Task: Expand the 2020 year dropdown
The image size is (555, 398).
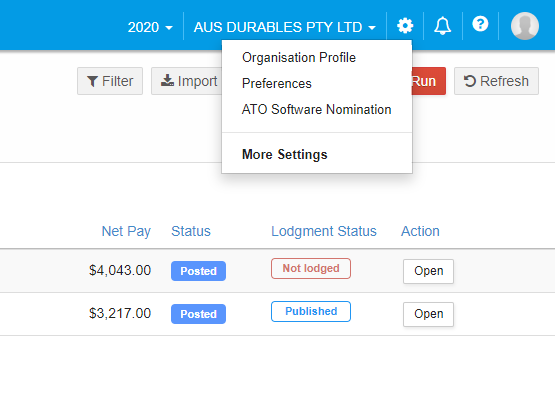Action: pos(150,27)
